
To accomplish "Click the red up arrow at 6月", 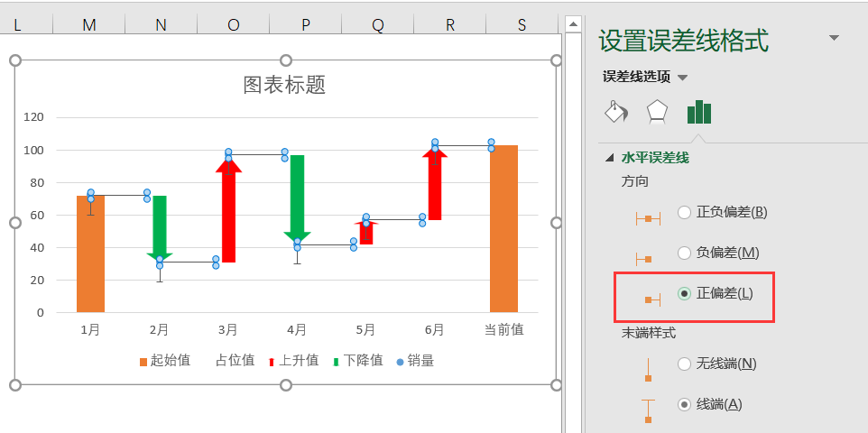I will (x=435, y=184).
